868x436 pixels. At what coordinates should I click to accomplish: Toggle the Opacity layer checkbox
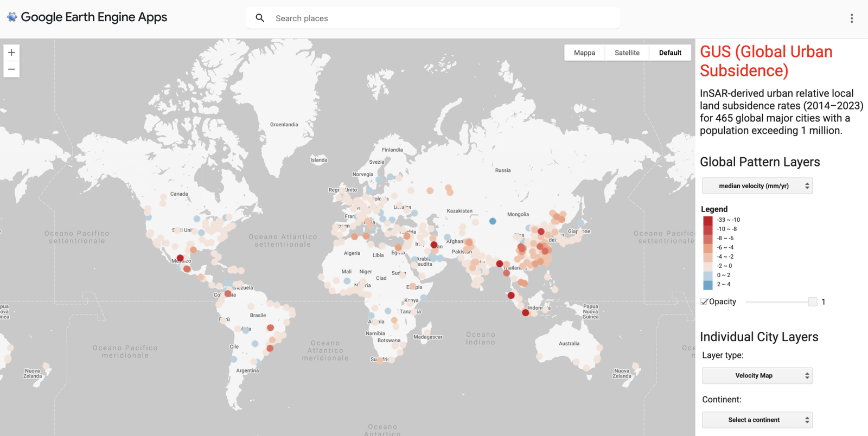click(x=704, y=302)
